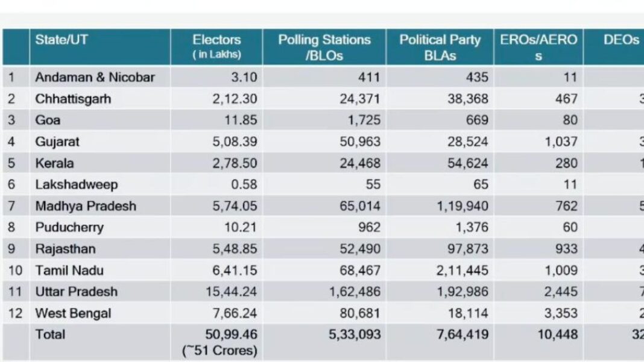Select Goa's electors value 11.85
This screenshot has width=644, height=362.
[x=241, y=120]
